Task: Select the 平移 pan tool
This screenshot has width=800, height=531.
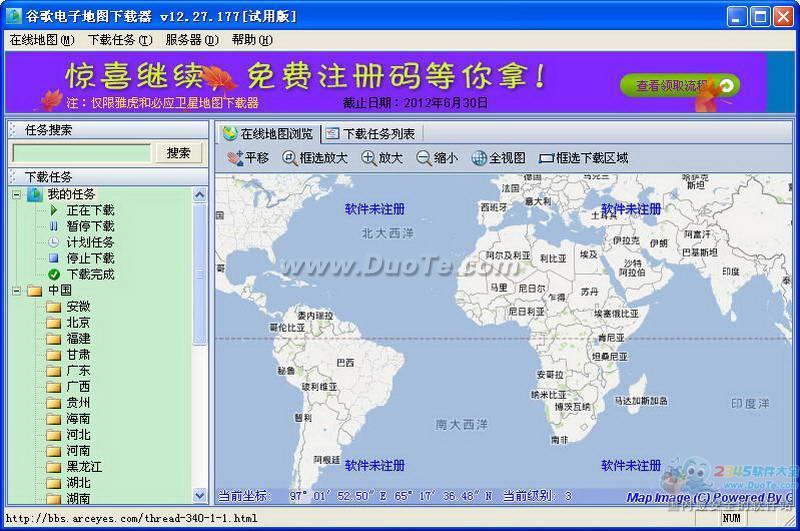Action: click(x=248, y=158)
